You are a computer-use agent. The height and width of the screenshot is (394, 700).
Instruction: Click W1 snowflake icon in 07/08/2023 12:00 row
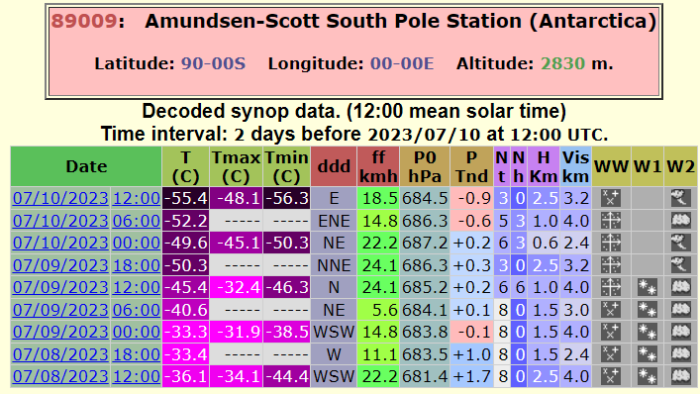pyautogui.click(x=647, y=376)
